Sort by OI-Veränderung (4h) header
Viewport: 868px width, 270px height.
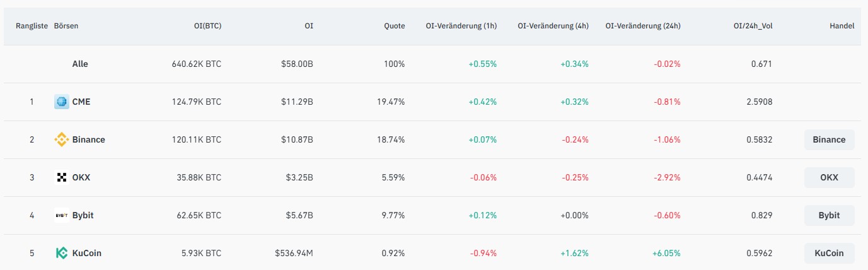553,26
